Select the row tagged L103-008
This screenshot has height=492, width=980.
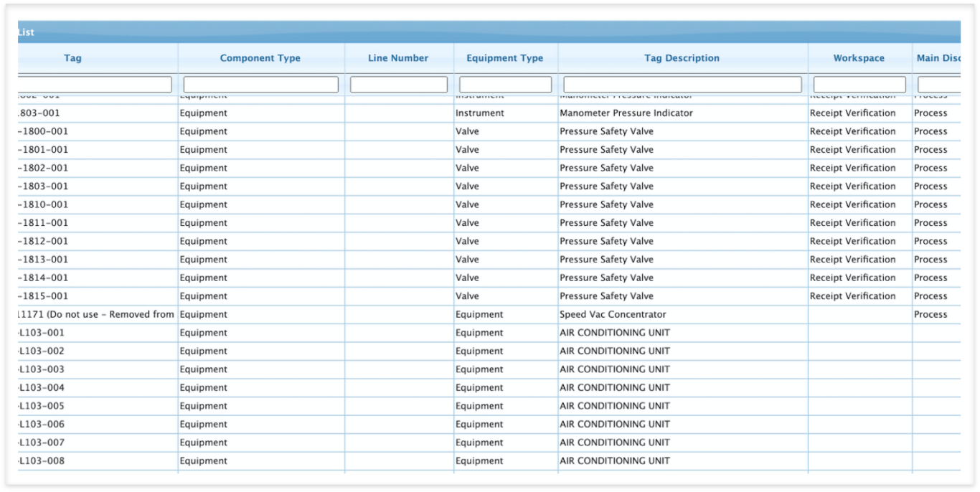489,461
